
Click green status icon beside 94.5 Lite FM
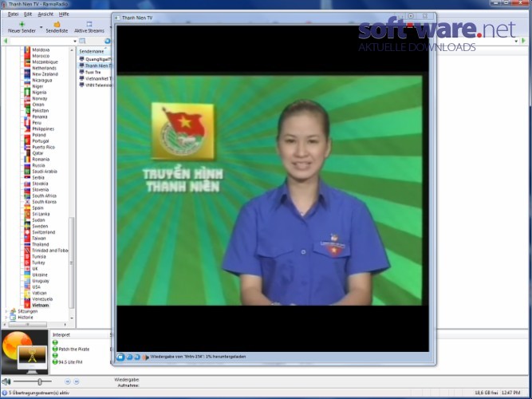pyautogui.click(x=55, y=362)
